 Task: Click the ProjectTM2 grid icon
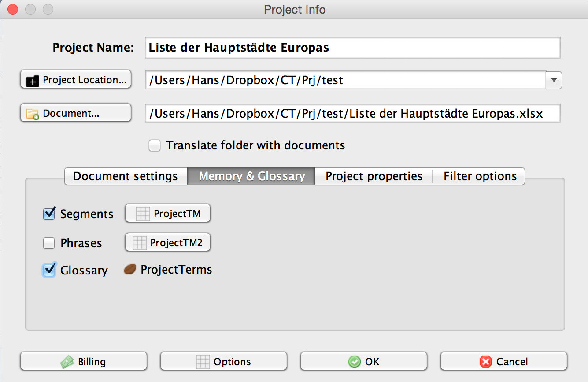tap(140, 243)
